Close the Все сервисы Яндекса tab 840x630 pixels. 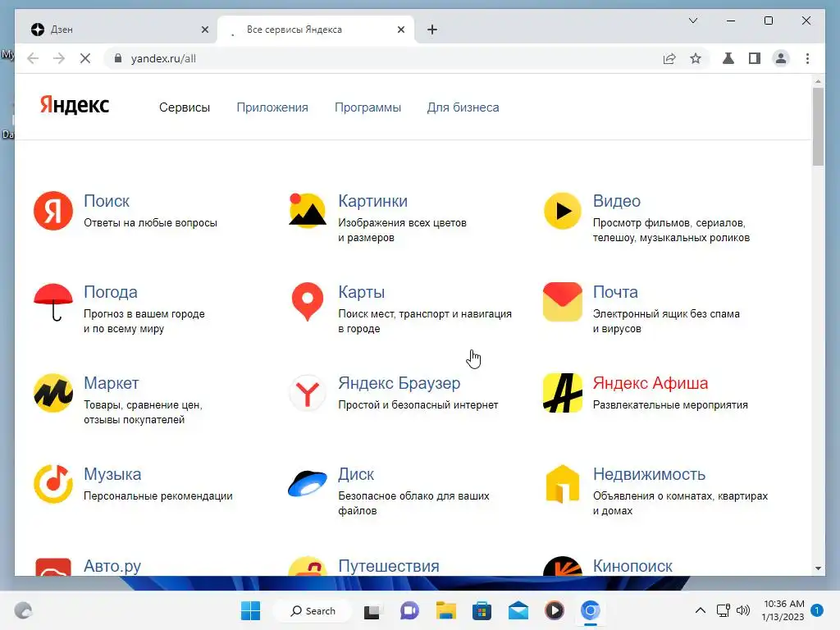(400, 30)
